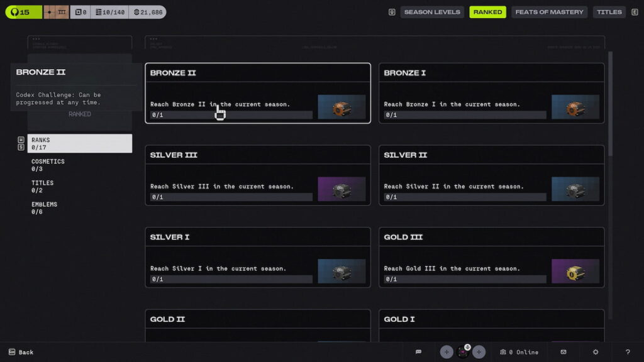Viewport: 644px width, 362px height.
Task: Click the Back button
Action: coord(21,352)
